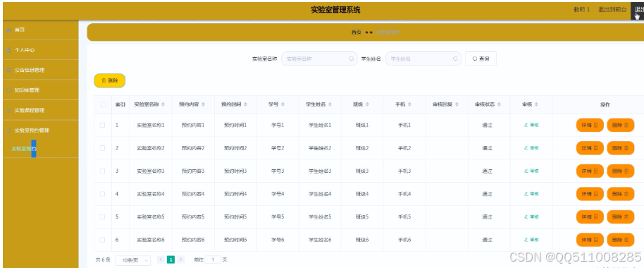Sort table by 审核 column arrows
This screenshot has width=644, height=268.
[536, 105]
